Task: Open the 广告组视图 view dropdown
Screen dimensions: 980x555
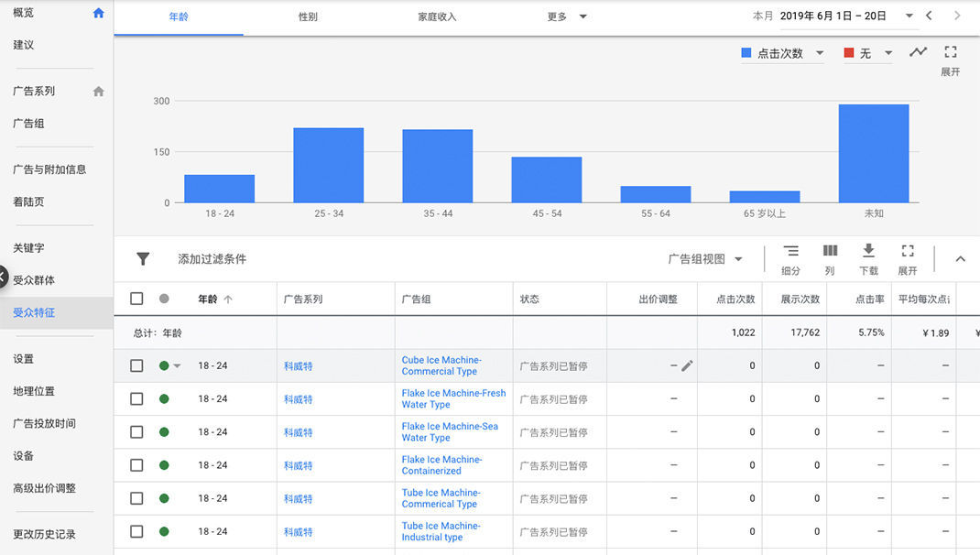Action: pos(705,259)
